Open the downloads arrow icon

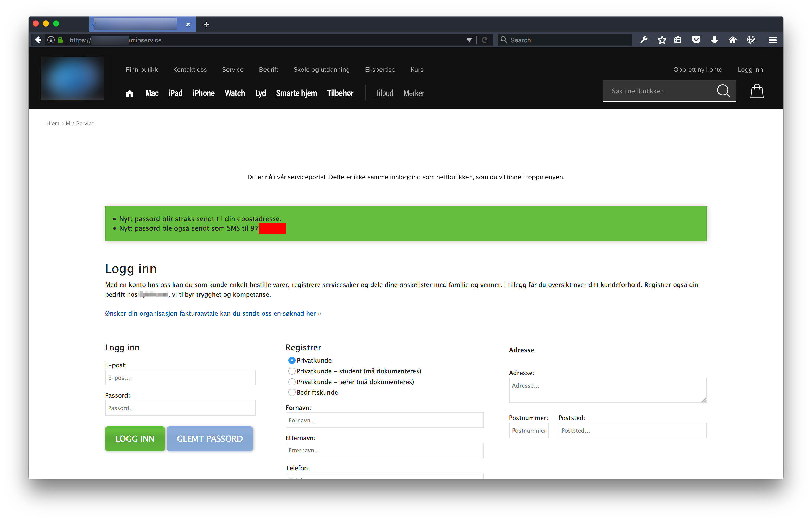click(x=714, y=40)
